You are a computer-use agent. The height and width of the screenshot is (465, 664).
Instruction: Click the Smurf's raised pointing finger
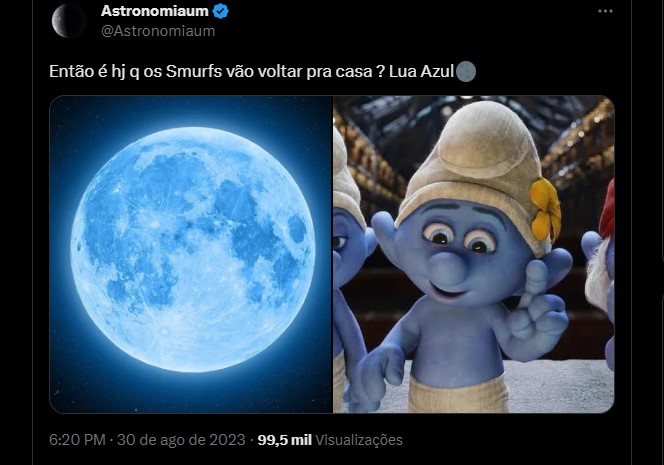[537, 282]
